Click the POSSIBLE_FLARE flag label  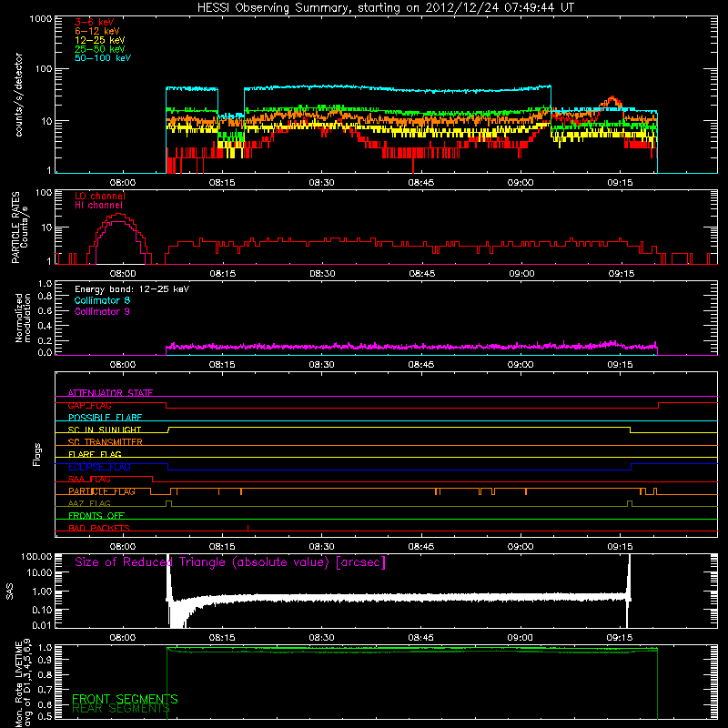[105, 418]
